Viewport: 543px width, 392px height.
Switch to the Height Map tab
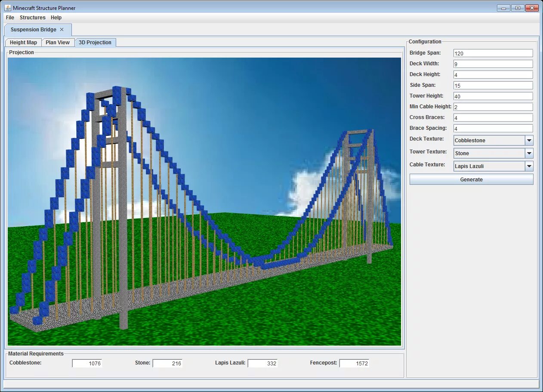pyautogui.click(x=24, y=43)
